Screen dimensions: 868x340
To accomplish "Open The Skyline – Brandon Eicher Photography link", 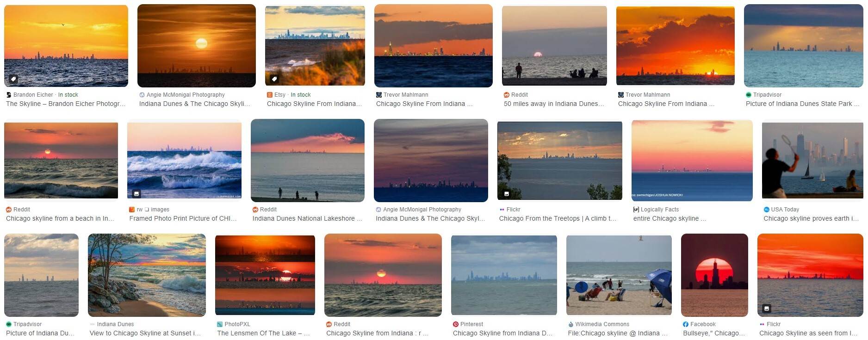I will 66,104.
